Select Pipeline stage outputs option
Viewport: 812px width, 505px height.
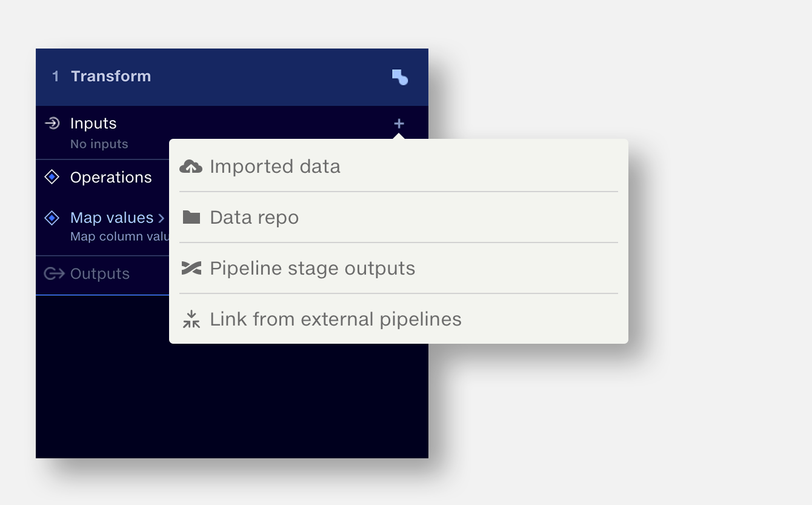click(x=312, y=267)
